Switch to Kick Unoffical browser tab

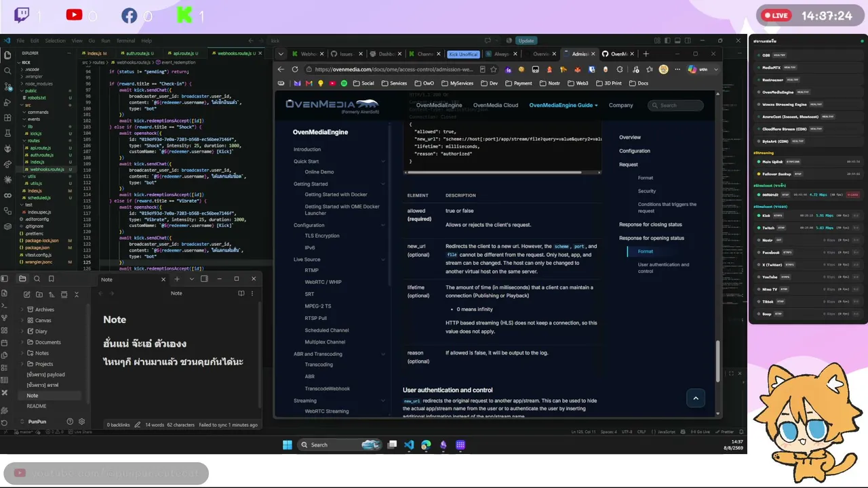464,54
